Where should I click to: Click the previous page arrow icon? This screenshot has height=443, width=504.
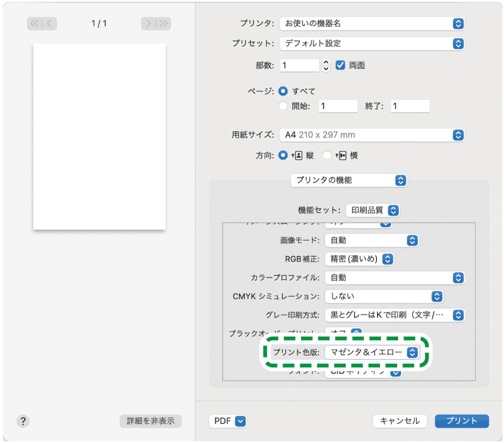click(x=48, y=23)
